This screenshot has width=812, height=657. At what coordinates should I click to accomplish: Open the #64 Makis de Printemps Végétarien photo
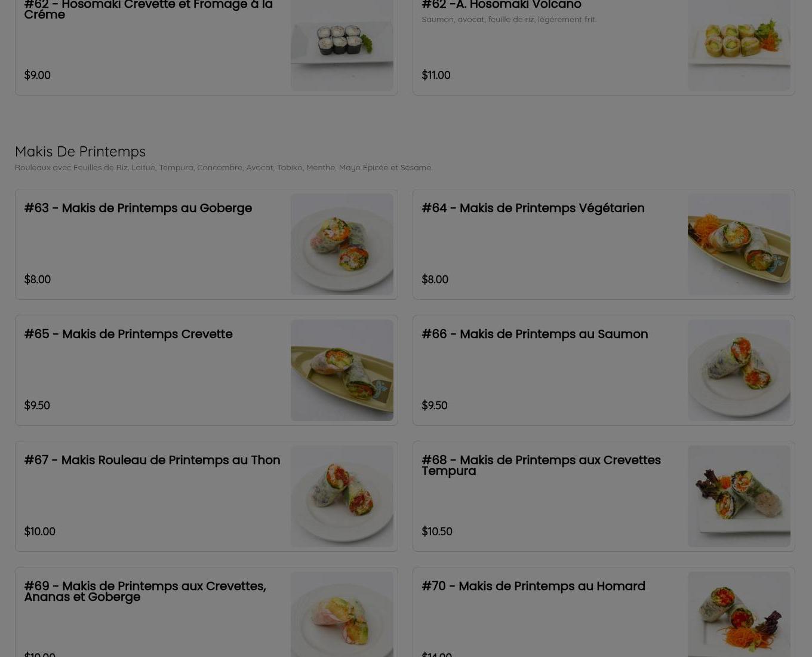(x=739, y=244)
